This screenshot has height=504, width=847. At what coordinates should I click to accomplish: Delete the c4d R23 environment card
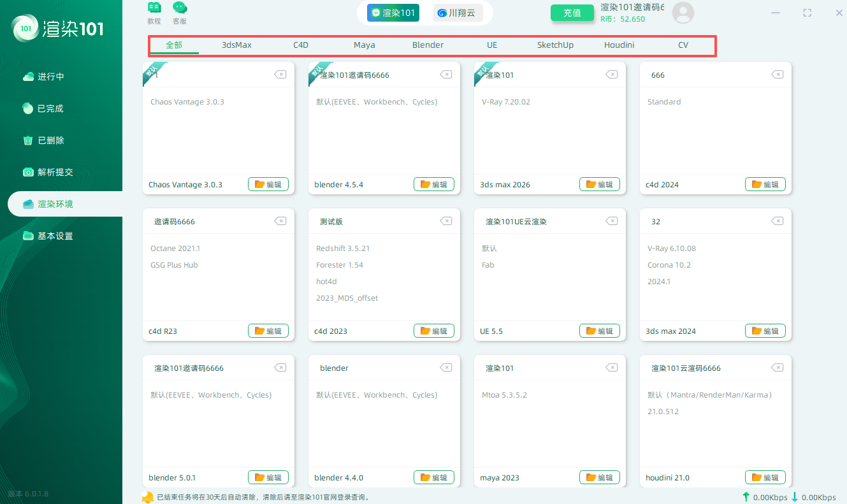click(x=280, y=221)
